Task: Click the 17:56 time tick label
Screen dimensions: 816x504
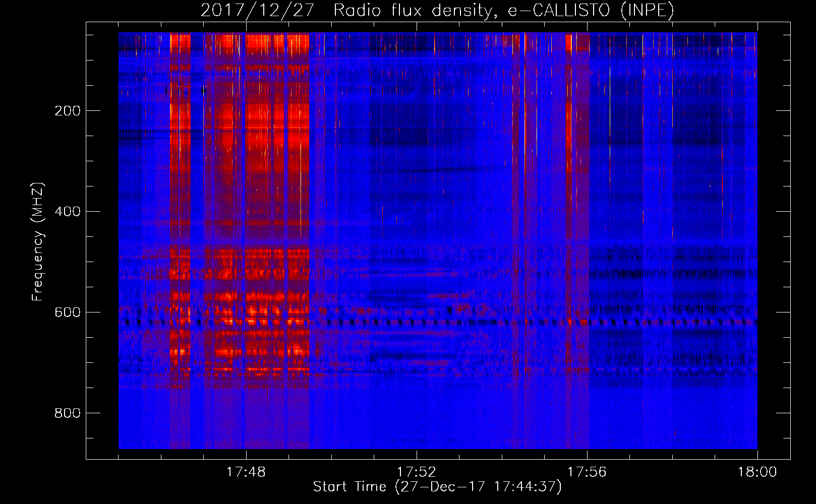Action: pos(587,472)
